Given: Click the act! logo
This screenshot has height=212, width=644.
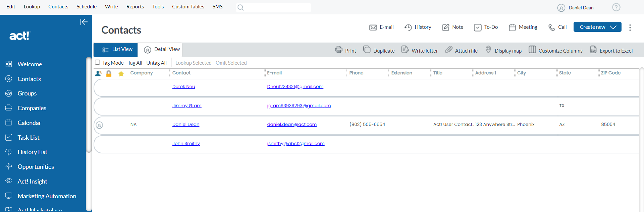Looking at the screenshot, I should point(20,36).
